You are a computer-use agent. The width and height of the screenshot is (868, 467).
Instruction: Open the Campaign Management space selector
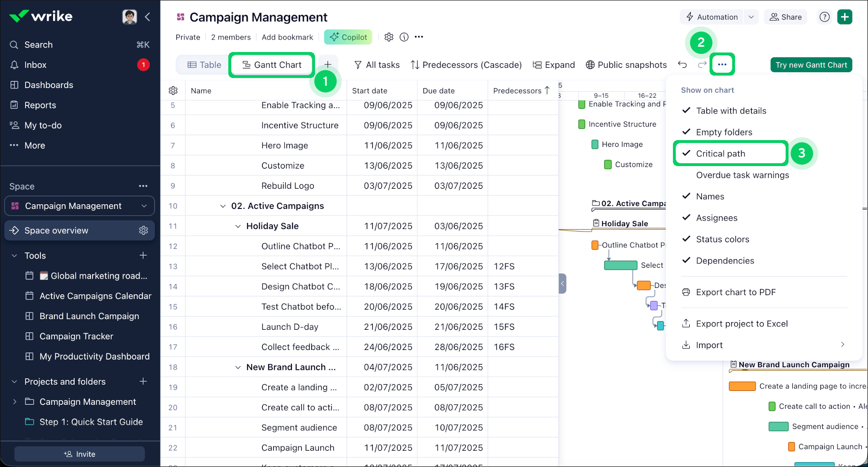click(x=79, y=206)
